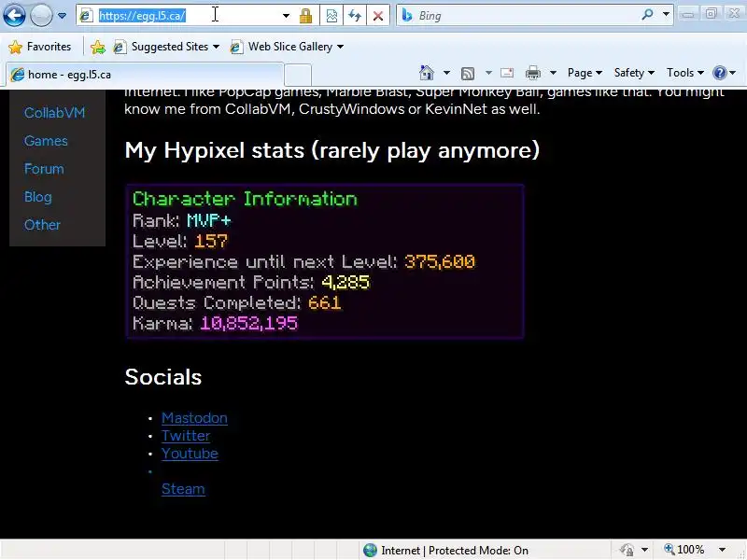Open the Tools menu

tap(685, 73)
